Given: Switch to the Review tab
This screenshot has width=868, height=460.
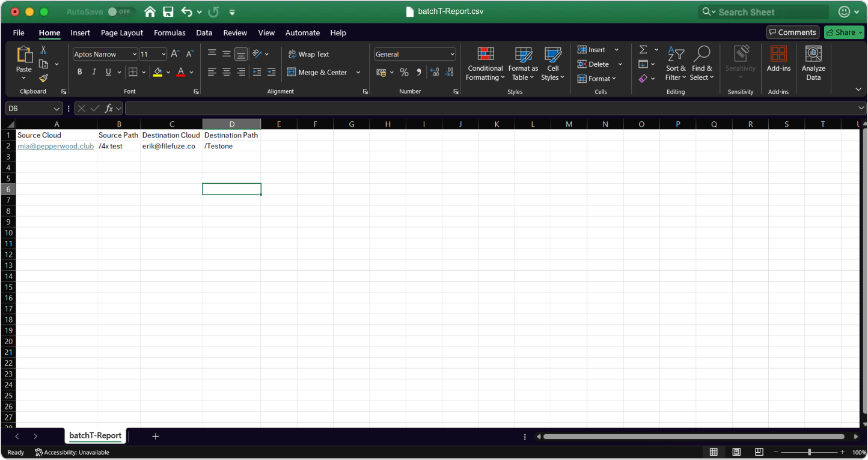Looking at the screenshot, I should click(x=235, y=32).
